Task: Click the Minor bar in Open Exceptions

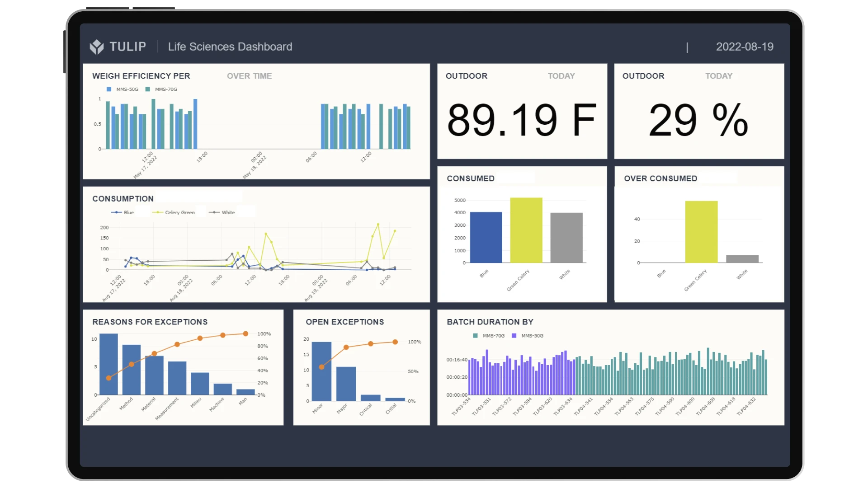Action: click(321, 371)
